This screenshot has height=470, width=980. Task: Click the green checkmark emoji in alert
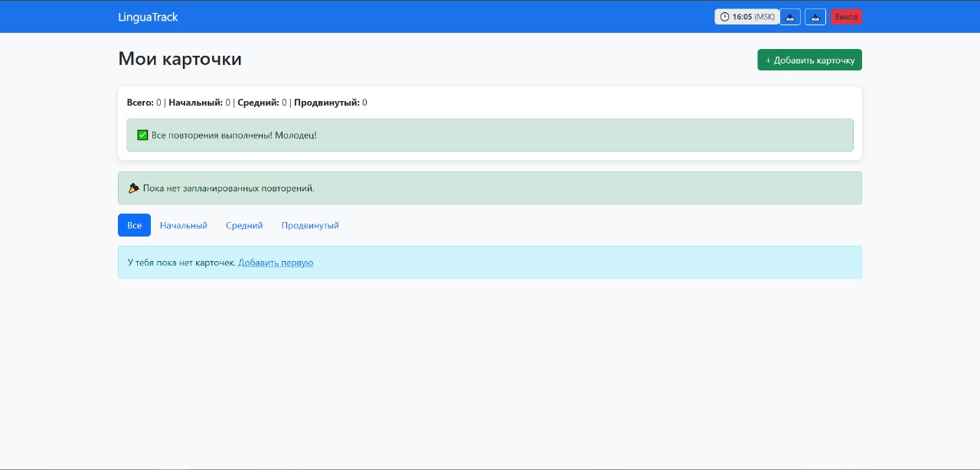(142, 135)
